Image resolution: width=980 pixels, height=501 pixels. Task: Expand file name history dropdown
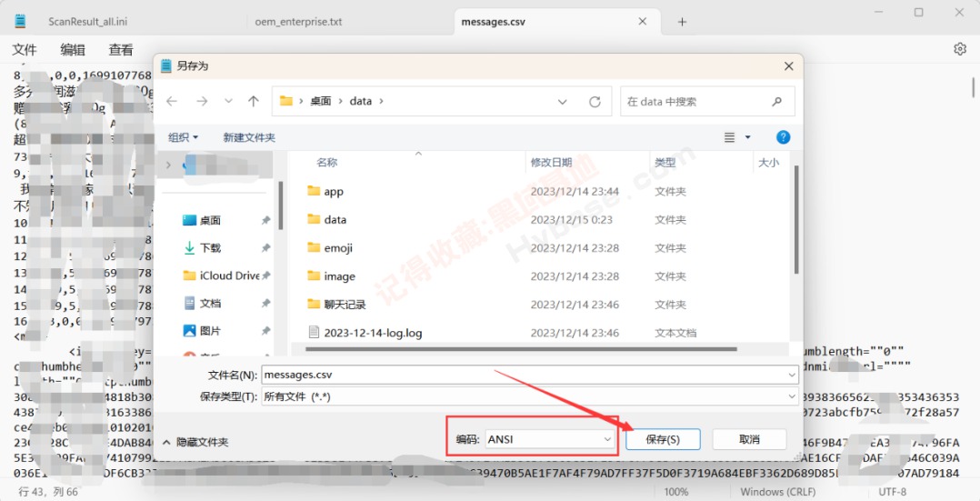click(793, 376)
